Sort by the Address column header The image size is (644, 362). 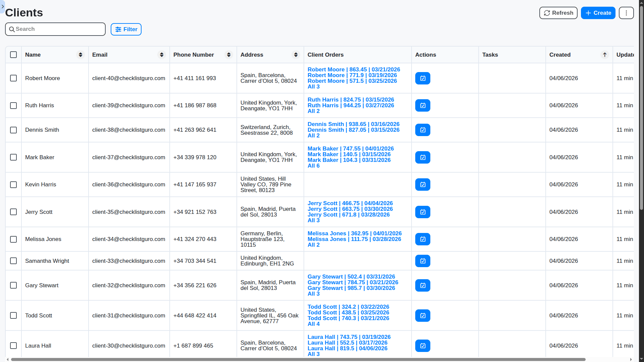click(252, 55)
